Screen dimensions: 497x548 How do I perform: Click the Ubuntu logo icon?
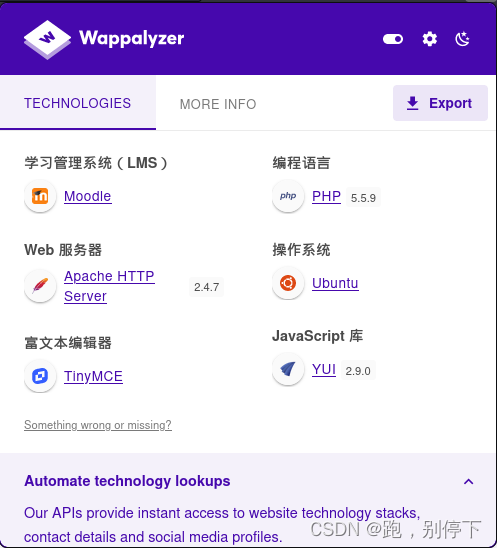pos(288,283)
